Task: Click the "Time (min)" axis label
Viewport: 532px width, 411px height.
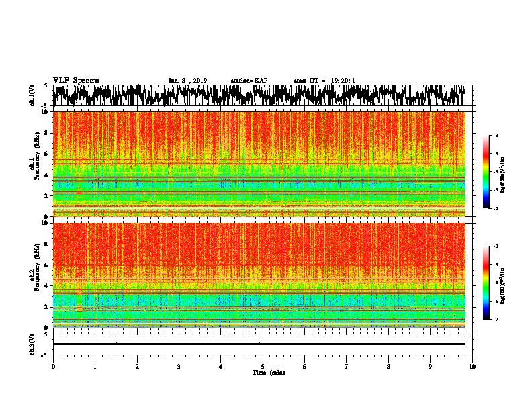Action: tap(269, 373)
